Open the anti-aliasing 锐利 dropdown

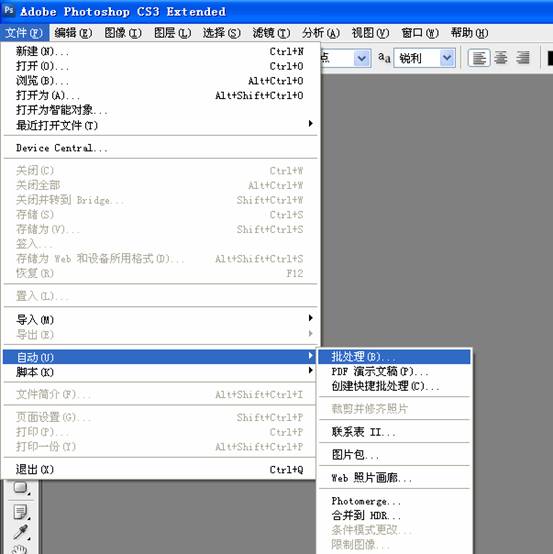424,58
